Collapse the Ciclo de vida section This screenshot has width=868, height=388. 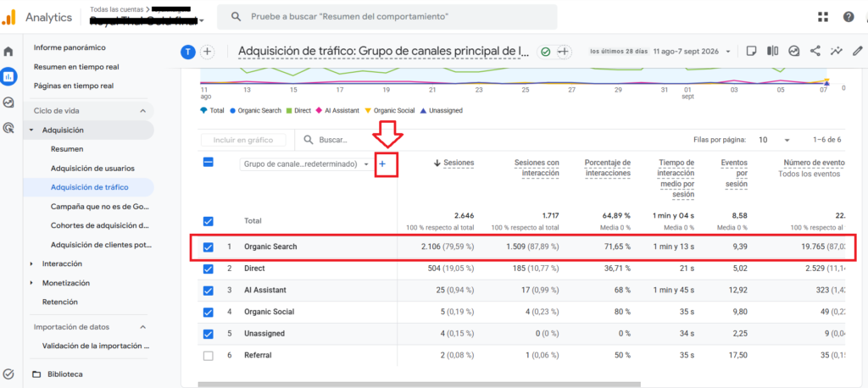[142, 111]
